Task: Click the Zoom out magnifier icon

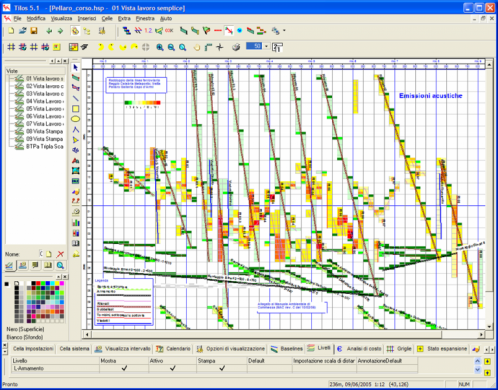Action: tap(171, 47)
